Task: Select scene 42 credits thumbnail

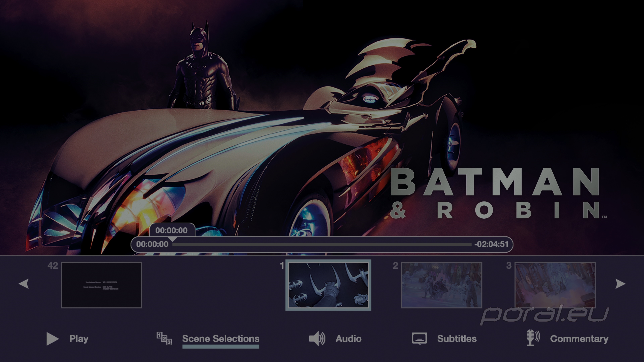Action: pos(101,285)
